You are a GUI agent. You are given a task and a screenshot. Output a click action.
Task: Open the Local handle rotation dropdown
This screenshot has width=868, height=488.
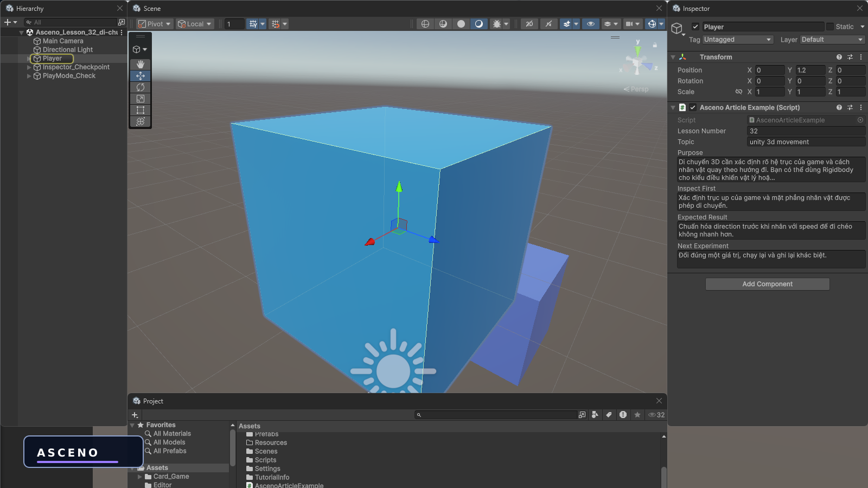tap(194, 24)
